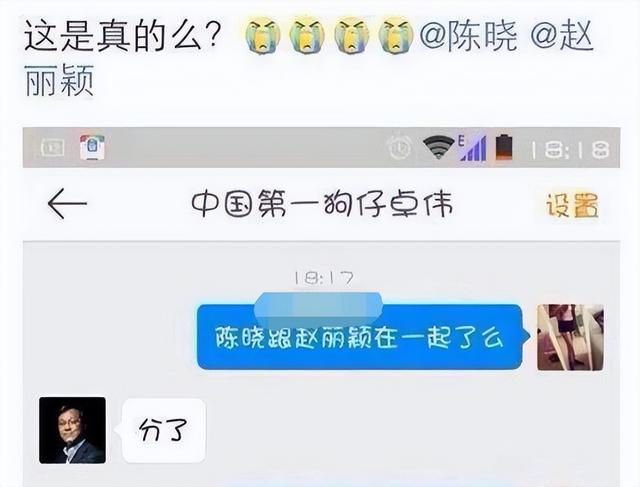Viewport: 640px width, 487px height.
Task: Select the blue message 陈晓跟赵丽颖在一起了么
Action: 360,337
